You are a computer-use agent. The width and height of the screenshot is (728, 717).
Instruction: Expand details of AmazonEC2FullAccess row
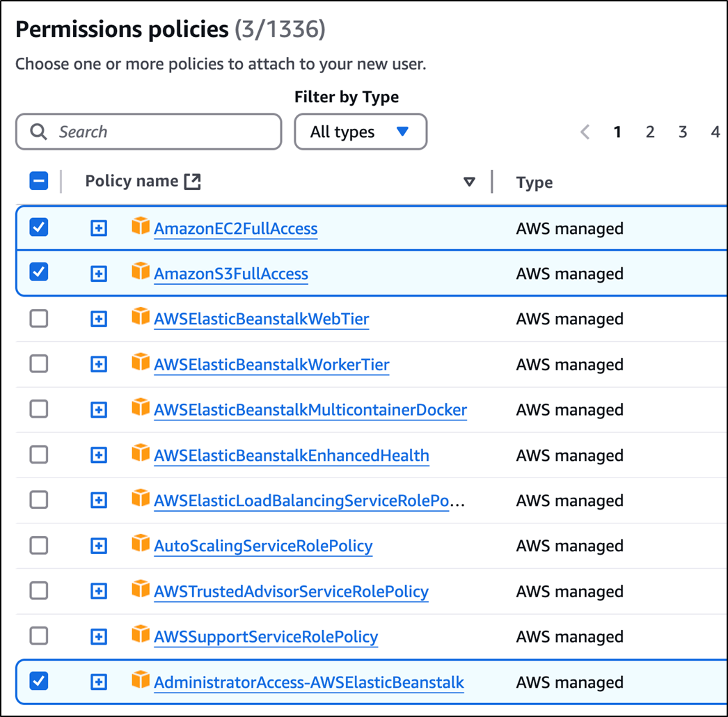tap(98, 228)
